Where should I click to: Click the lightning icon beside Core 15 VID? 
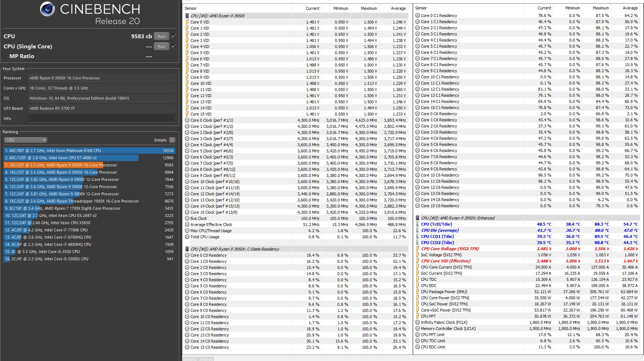point(187,114)
